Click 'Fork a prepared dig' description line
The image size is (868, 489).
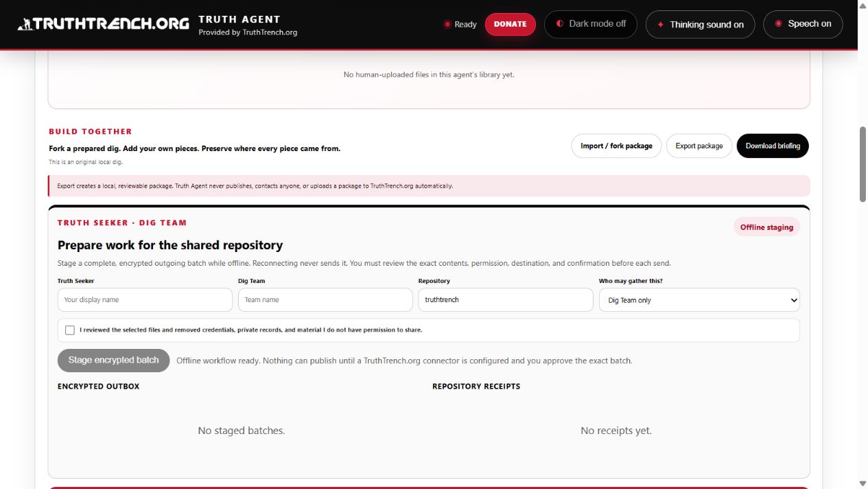(194, 148)
